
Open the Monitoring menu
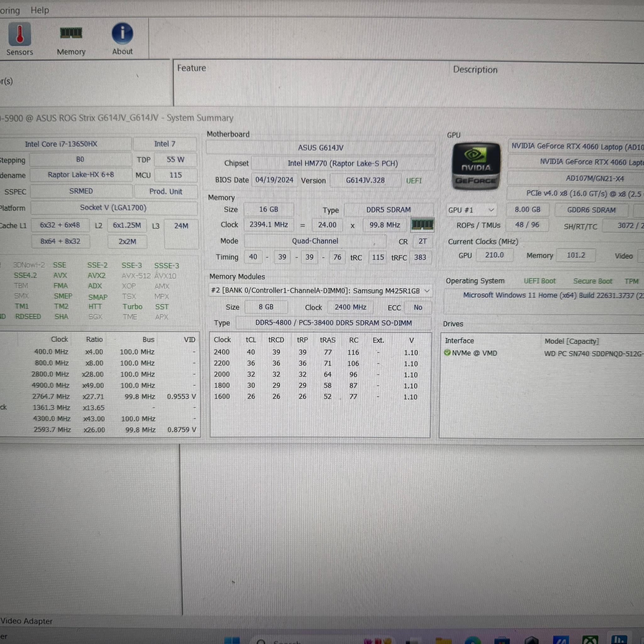point(10,11)
